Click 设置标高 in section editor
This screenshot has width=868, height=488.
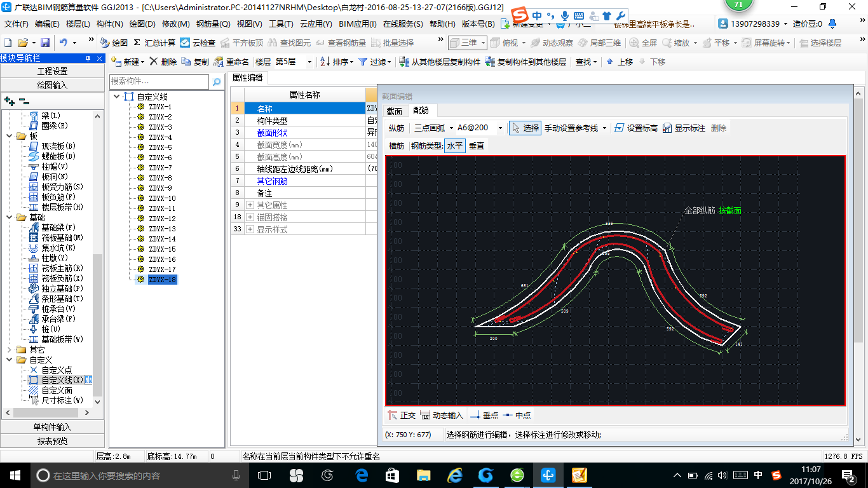tap(636, 128)
